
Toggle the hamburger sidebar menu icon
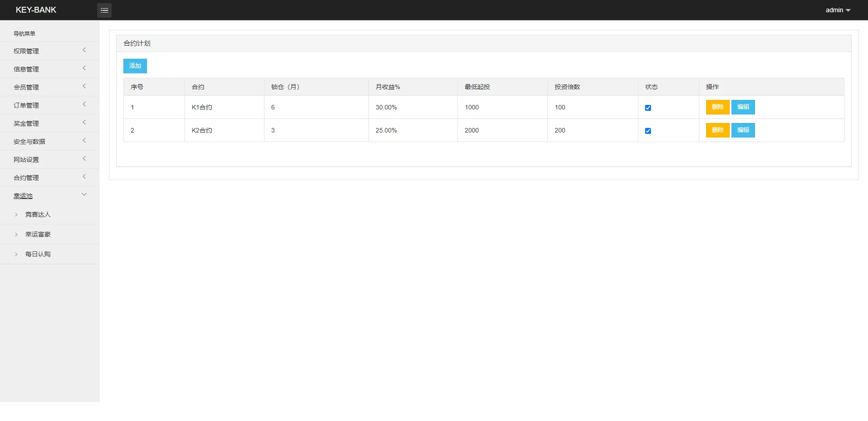click(x=104, y=10)
